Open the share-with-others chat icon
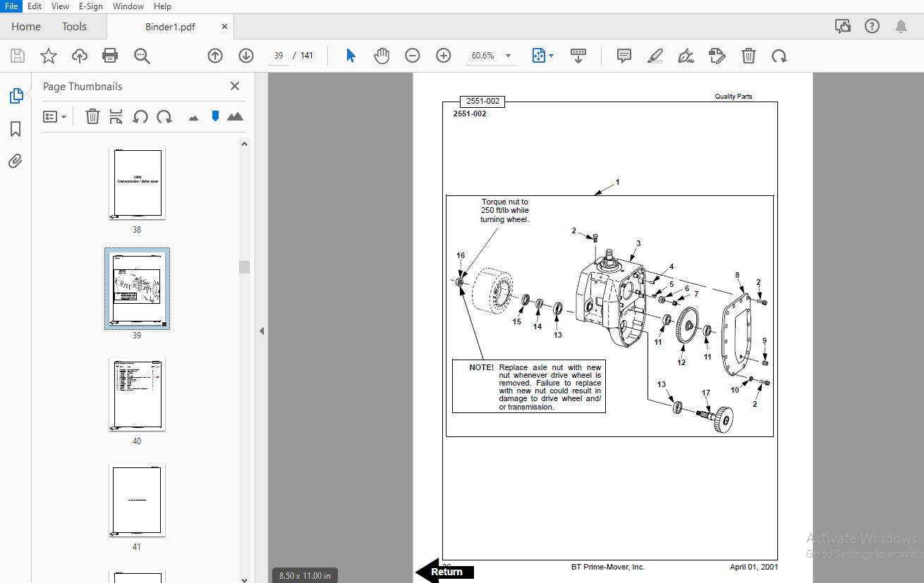The width and height of the screenshot is (924, 583). 842,27
